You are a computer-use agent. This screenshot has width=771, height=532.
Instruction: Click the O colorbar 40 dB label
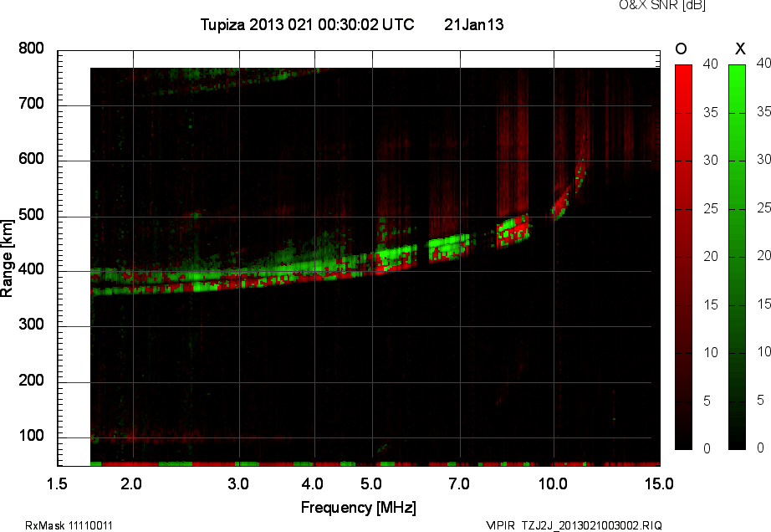pos(711,64)
